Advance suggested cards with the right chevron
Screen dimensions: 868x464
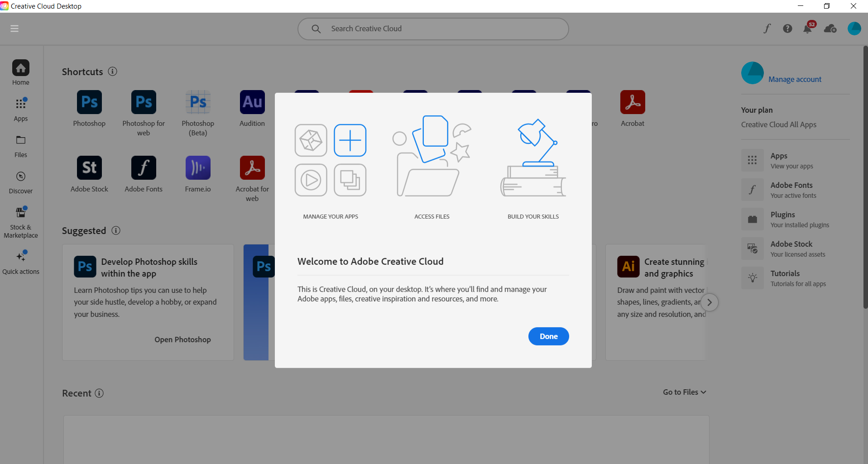click(710, 302)
